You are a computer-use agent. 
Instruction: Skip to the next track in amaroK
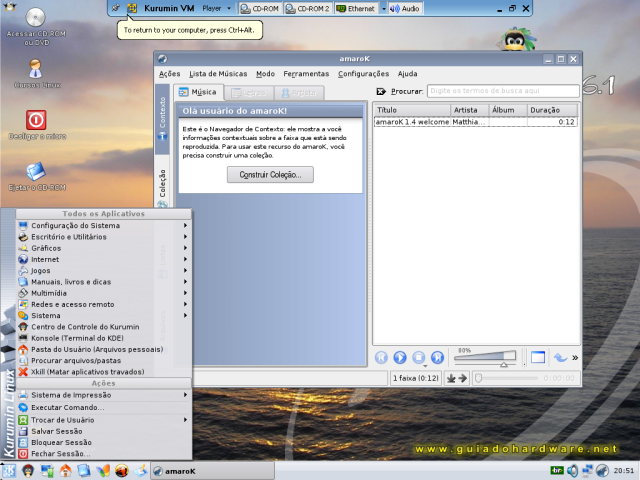[438, 358]
